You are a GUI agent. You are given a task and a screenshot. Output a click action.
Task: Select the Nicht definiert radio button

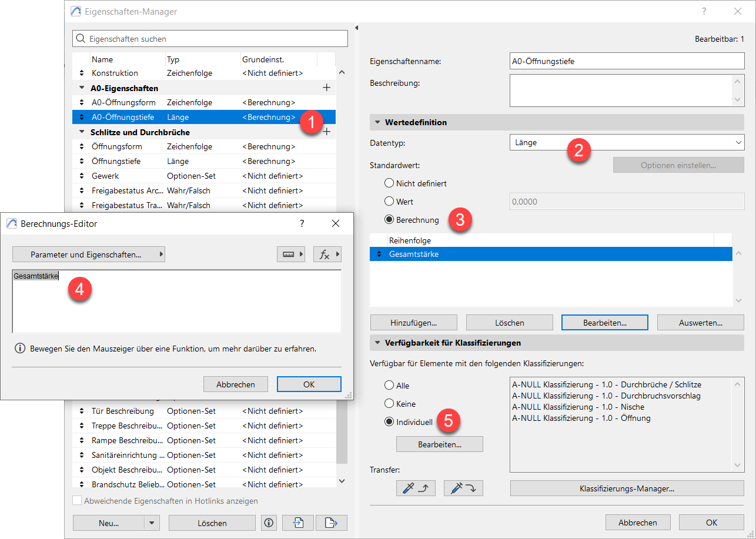click(x=389, y=183)
